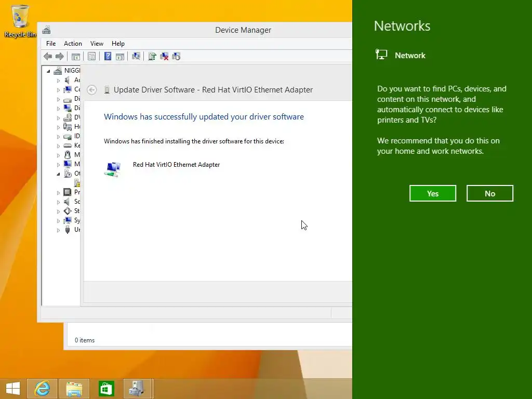532x399 pixels.
Task: Collapse the Other devices node
Action: (x=58, y=174)
